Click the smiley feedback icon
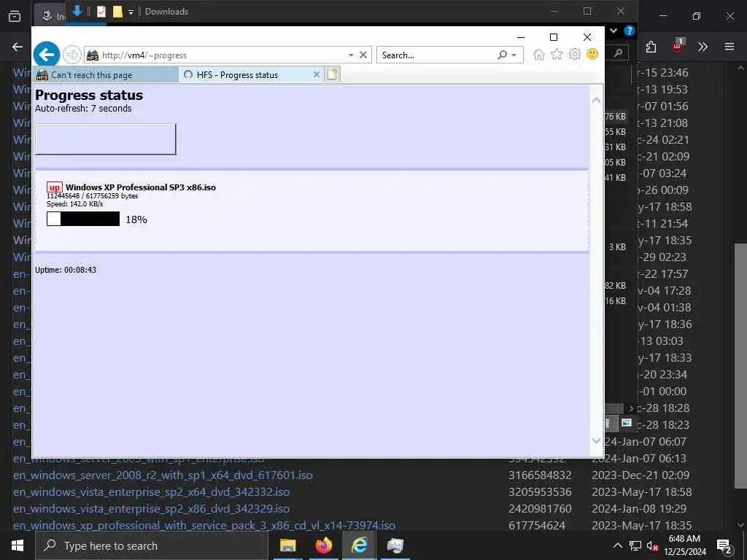This screenshot has width=747, height=560. tap(592, 54)
